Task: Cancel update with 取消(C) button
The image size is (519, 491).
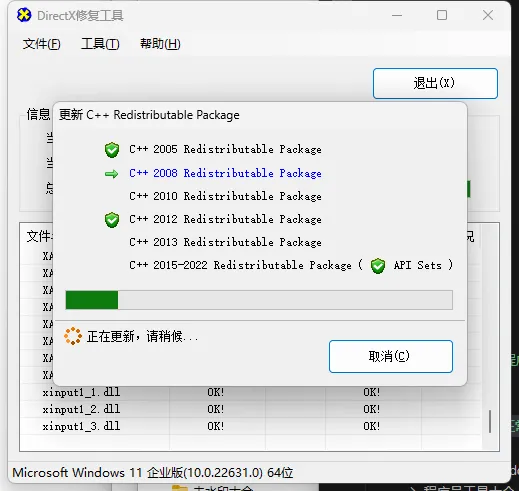Action: point(391,356)
